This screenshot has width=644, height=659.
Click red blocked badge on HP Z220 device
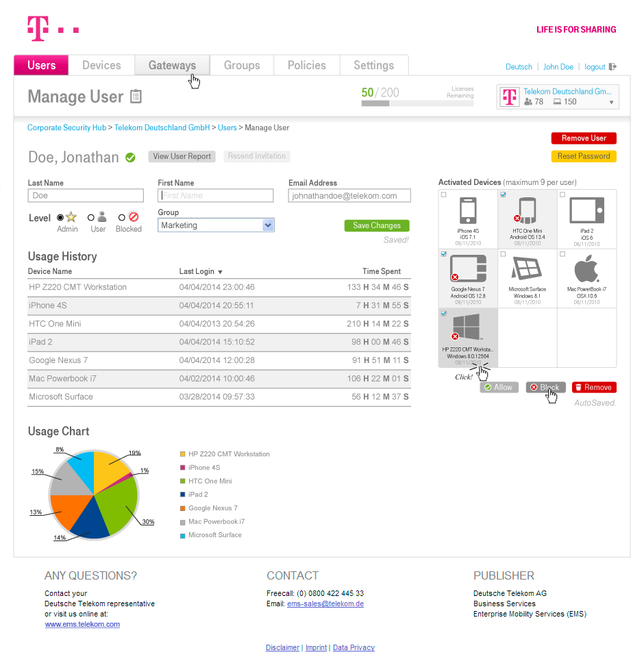tap(455, 336)
